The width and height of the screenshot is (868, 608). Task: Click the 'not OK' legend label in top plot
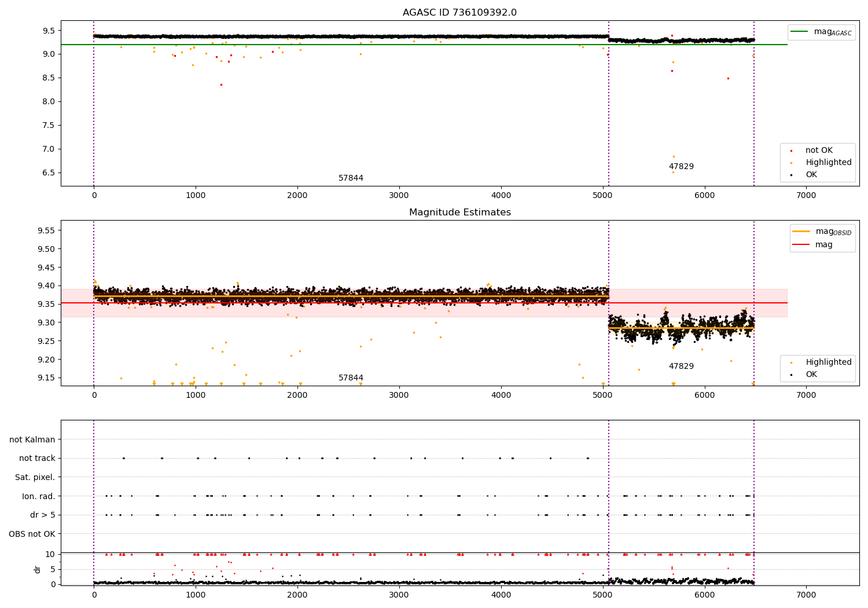point(819,151)
